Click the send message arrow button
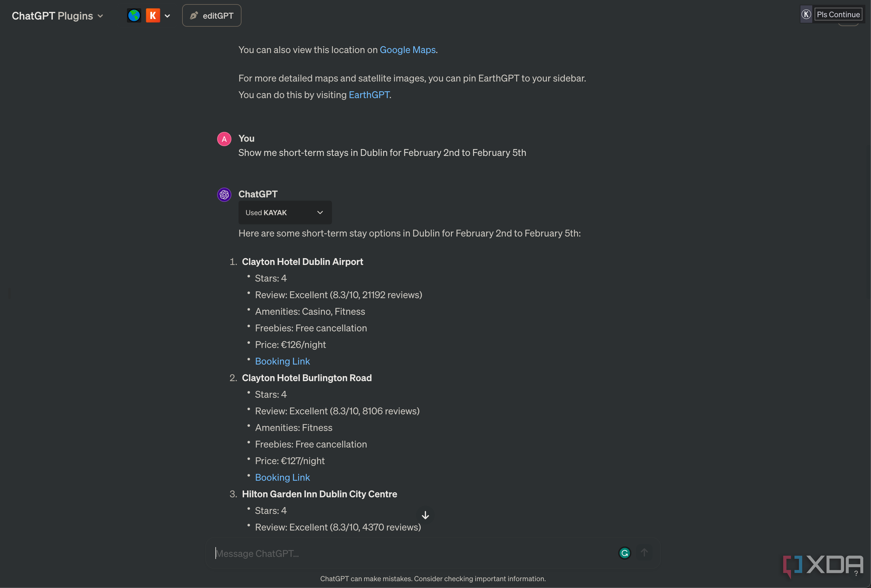 click(x=644, y=553)
